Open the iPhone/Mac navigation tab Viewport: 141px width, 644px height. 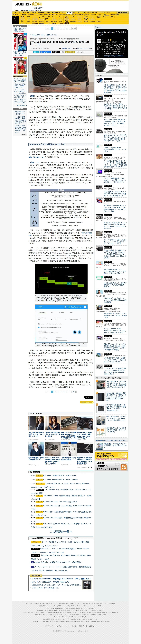click(56, 13)
